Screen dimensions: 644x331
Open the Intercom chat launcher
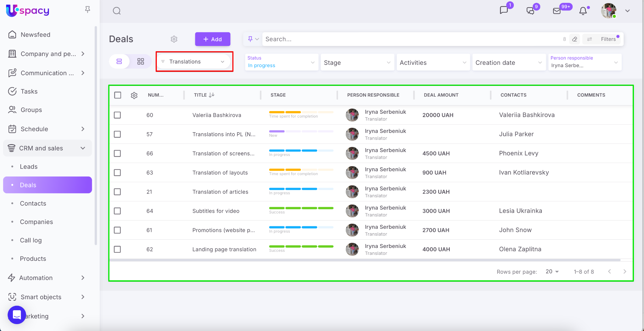pos(17,315)
